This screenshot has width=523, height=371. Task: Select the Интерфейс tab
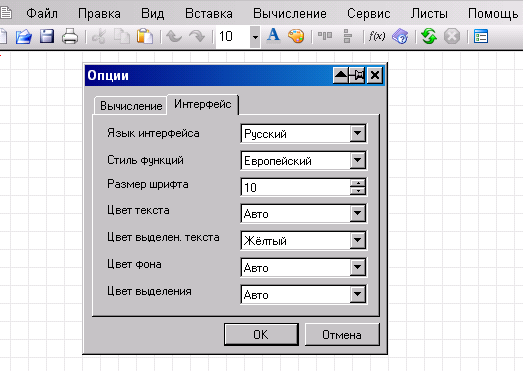point(202,104)
